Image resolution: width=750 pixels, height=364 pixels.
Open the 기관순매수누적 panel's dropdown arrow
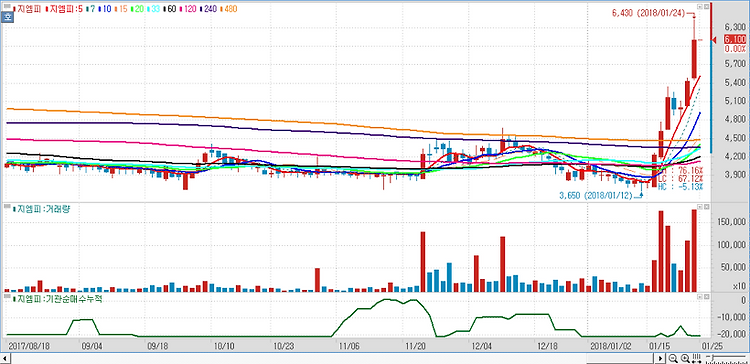(x=700, y=297)
